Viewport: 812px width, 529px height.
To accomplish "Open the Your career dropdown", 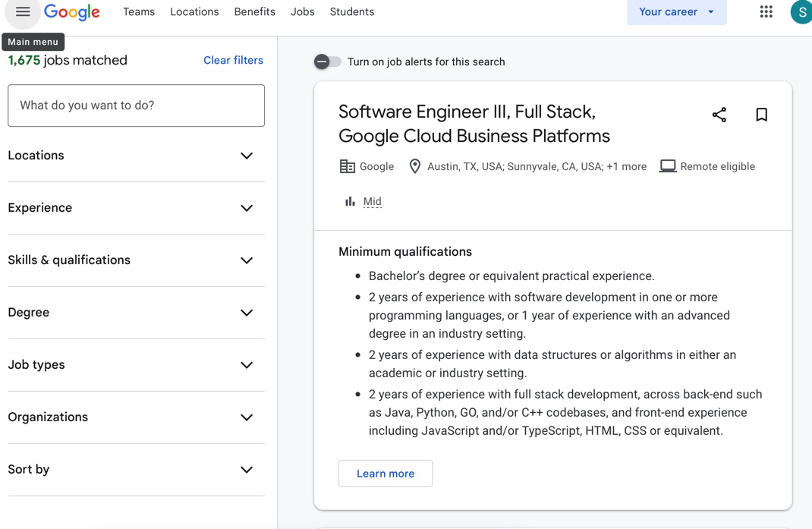I will pos(676,12).
